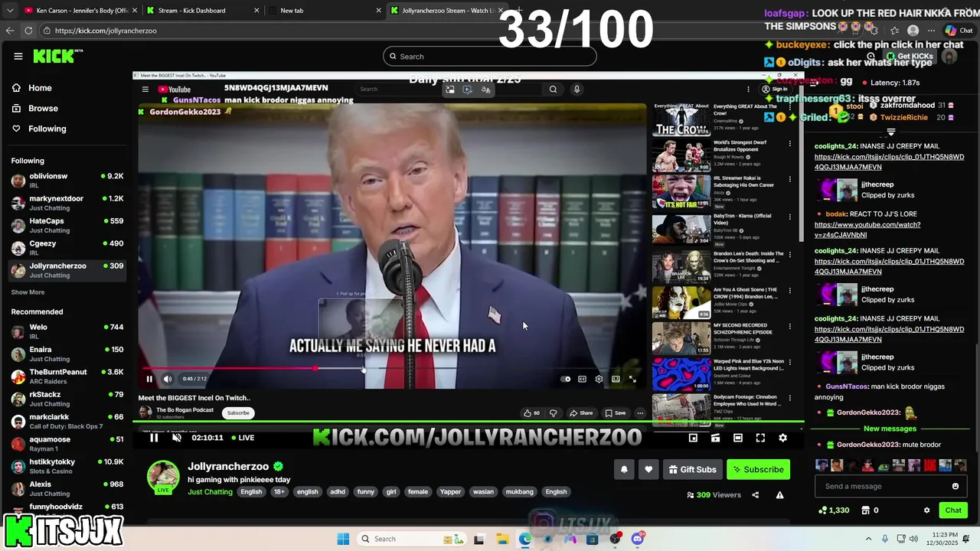Follow Jollyrancherzoo with the heart icon
Screen dimensions: 980x551
(x=648, y=469)
